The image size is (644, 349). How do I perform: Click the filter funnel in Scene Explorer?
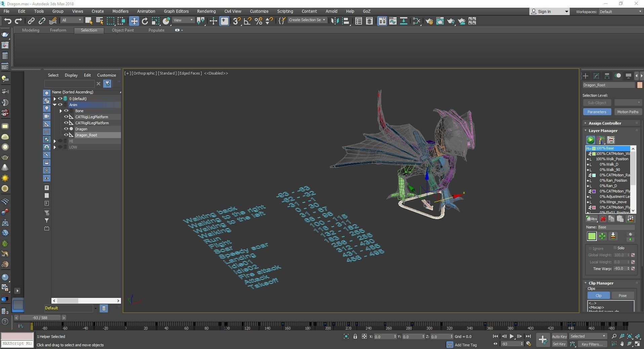click(x=107, y=84)
